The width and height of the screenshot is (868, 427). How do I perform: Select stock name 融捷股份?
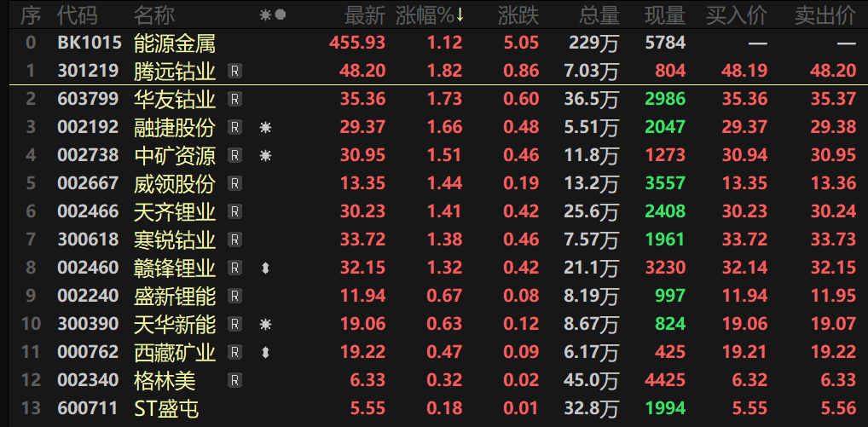point(175,127)
